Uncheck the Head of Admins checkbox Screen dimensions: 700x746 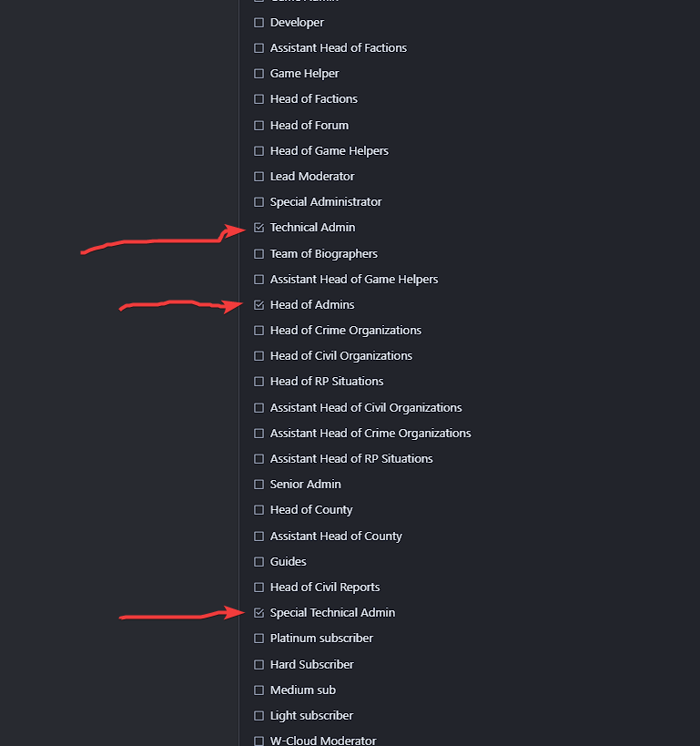click(x=259, y=305)
